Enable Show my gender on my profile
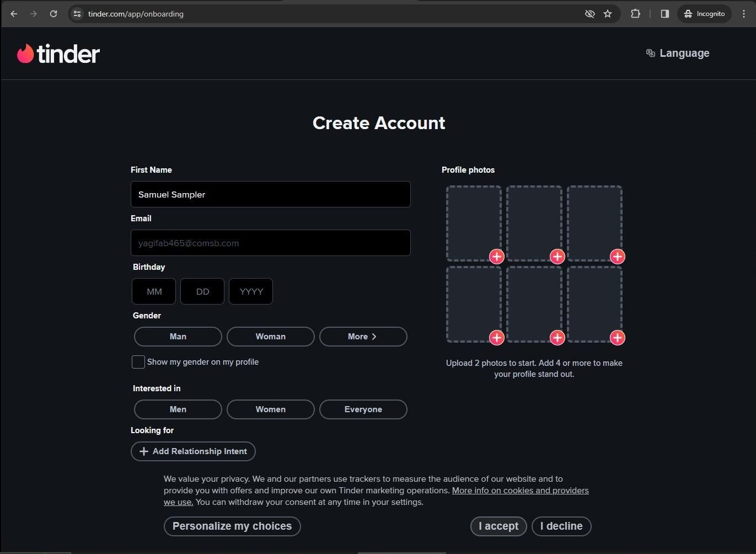Viewport: 756px width, 554px height. pyautogui.click(x=138, y=362)
